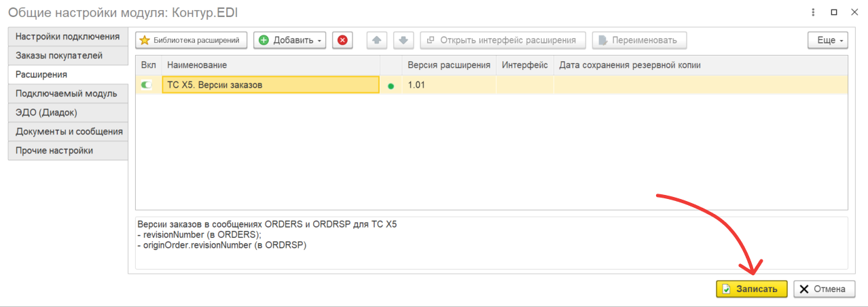Open the Добавить dropdown button
This screenshot has height=307, width=868.
[x=290, y=40]
